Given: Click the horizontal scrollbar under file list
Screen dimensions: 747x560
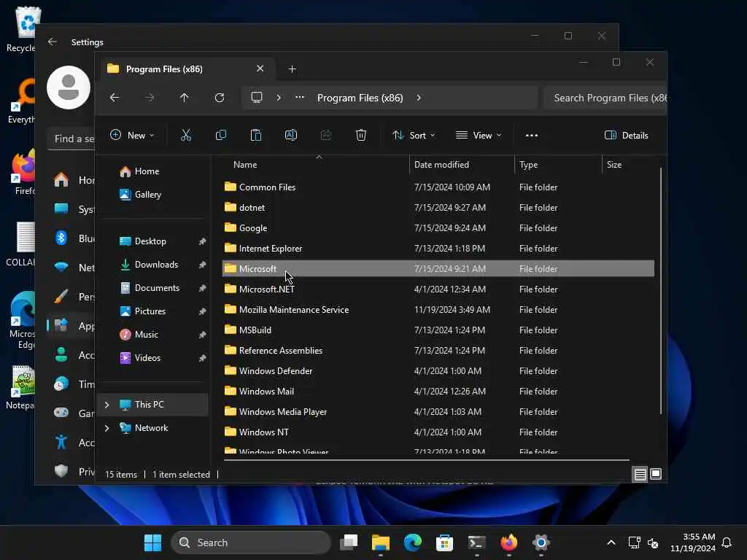Looking at the screenshot, I should [426, 460].
